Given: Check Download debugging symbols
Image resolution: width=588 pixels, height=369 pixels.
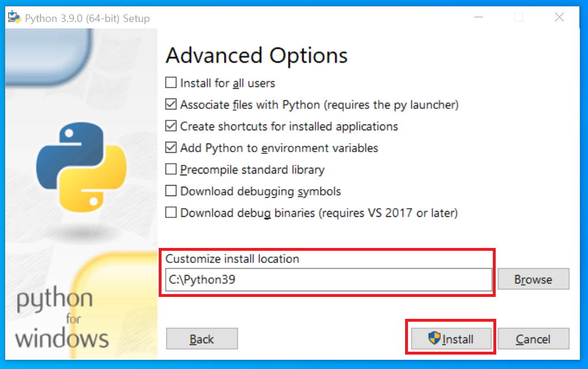Looking at the screenshot, I should (171, 191).
